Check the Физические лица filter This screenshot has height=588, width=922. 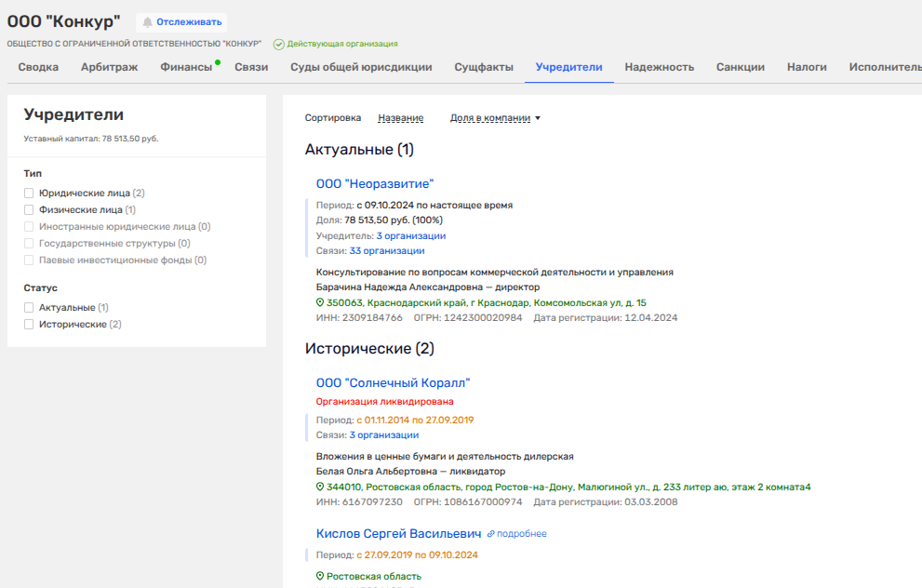coord(29,210)
